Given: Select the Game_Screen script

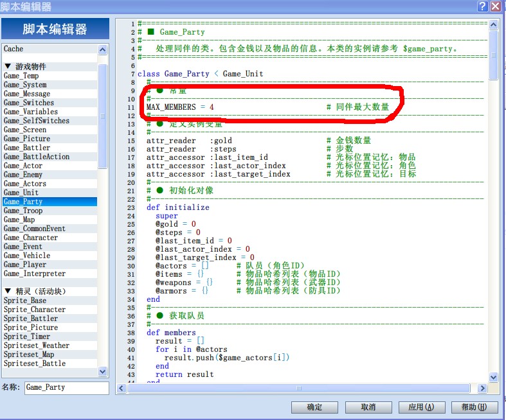Looking at the screenshot, I should 50,130.
